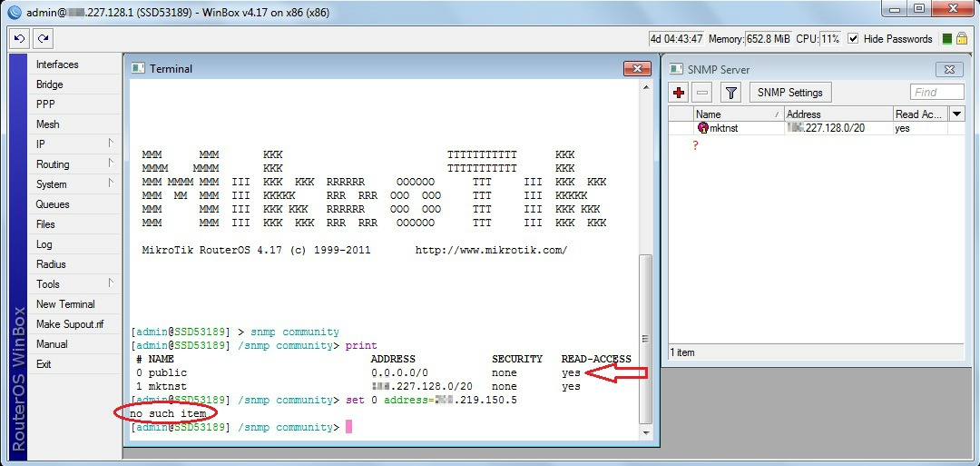Open Manual from the sidebar
Image resolution: width=980 pixels, height=466 pixels.
(73, 344)
